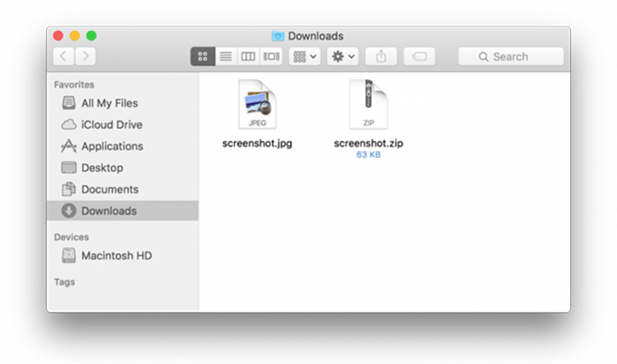Zoom the window with the green button
617x364 pixels.
(91, 36)
